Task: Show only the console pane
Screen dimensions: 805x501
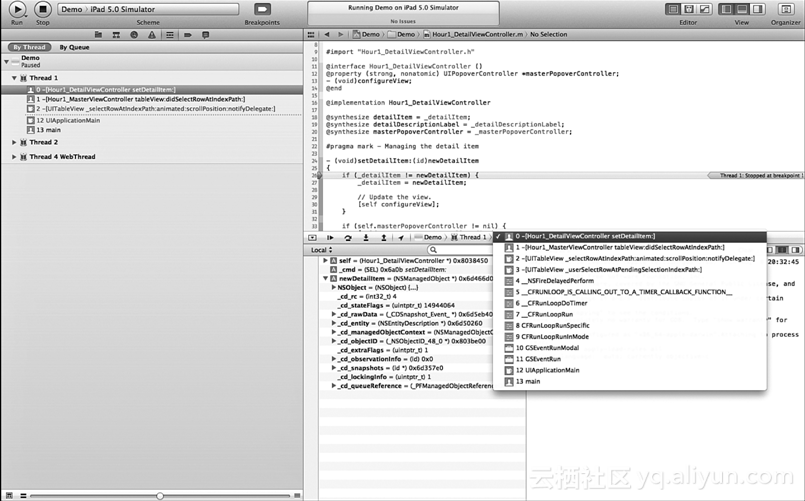Action: (796, 250)
